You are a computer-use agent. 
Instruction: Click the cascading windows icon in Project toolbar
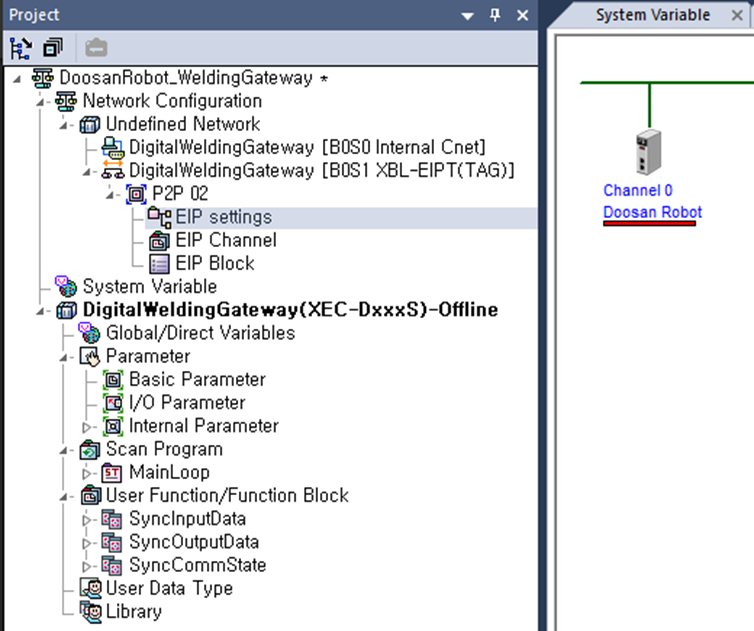[52, 47]
